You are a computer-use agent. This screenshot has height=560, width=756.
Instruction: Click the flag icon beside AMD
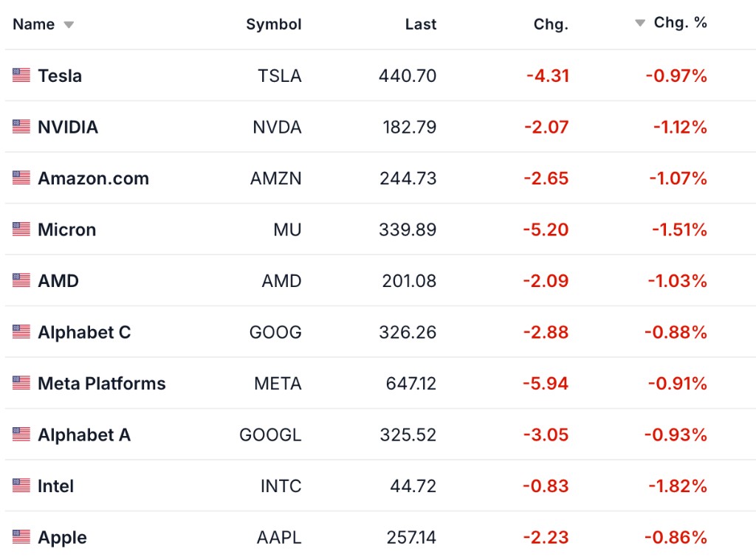pos(21,280)
